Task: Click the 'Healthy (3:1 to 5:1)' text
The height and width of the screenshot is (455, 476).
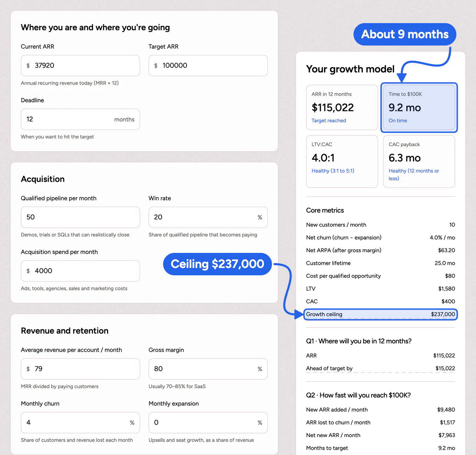Action: pyautogui.click(x=333, y=171)
